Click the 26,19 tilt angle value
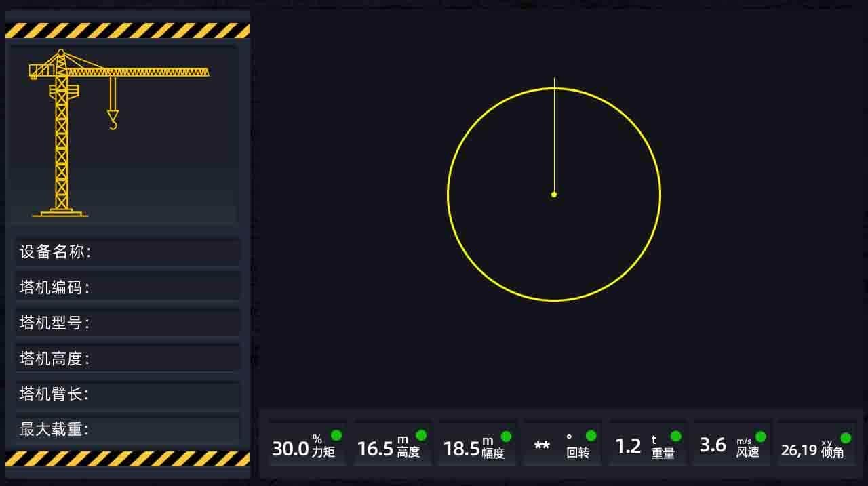The image size is (868, 486). [799, 450]
